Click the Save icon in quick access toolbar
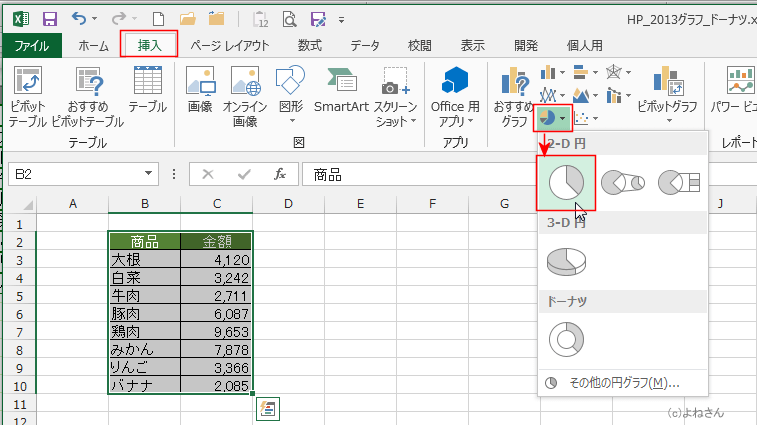 click(x=49, y=18)
